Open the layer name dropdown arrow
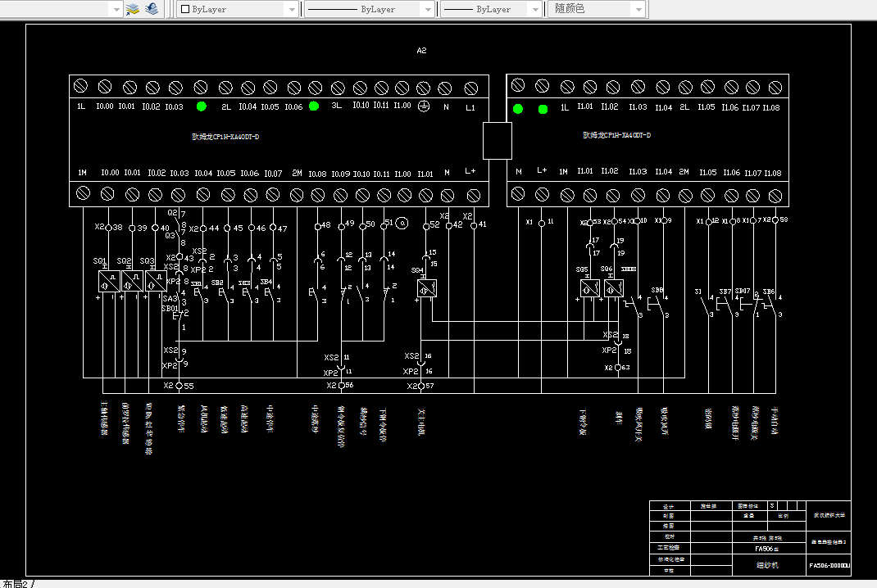The image size is (877, 588). (116, 9)
